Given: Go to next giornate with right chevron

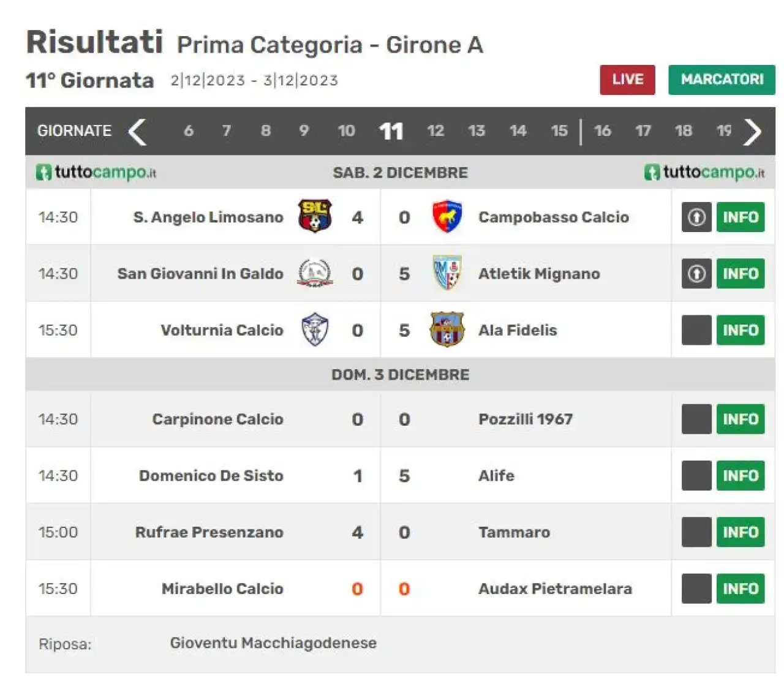Looking at the screenshot, I should click(752, 131).
